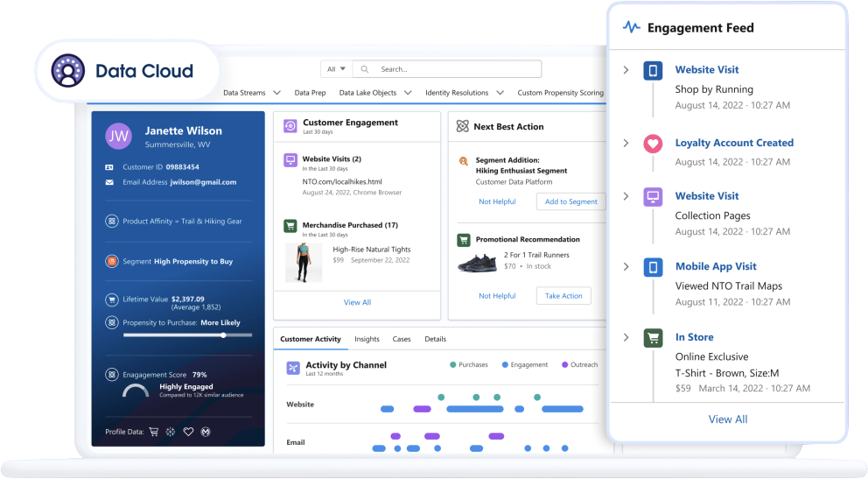Click the heart icon in Profile Data
This screenshot has height=479, width=868.
click(188, 432)
